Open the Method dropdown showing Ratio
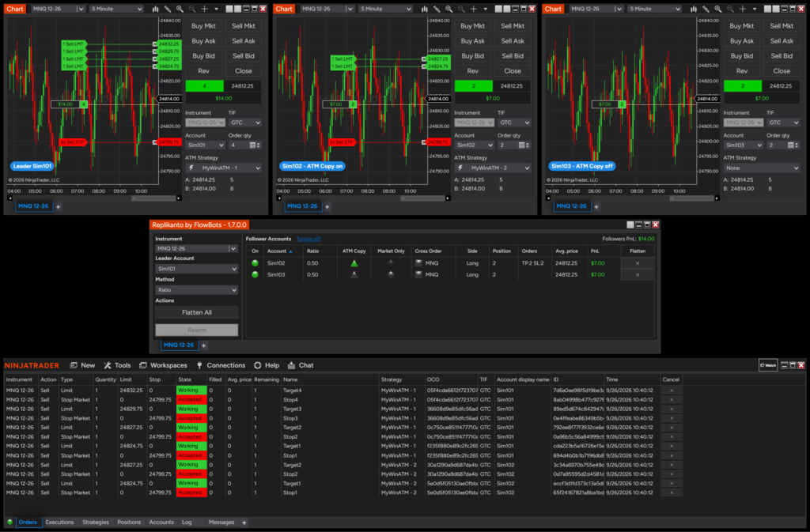The image size is (810, 532). [196, 290]
